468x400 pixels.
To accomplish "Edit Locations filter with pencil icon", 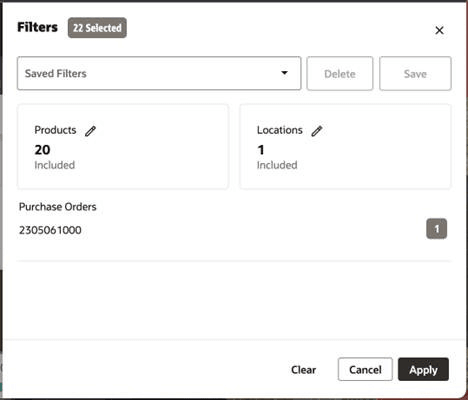I will click(x=317, y=131).
